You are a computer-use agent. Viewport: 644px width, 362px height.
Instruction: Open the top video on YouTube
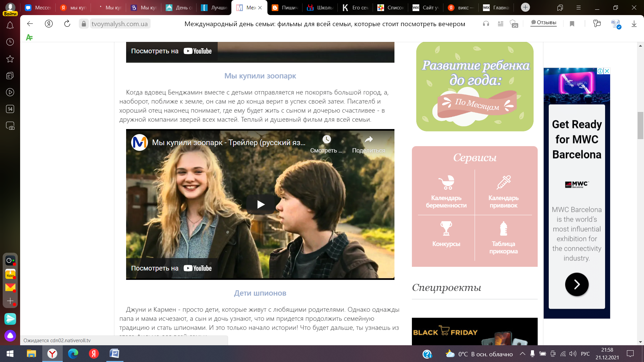click(171, 51)
